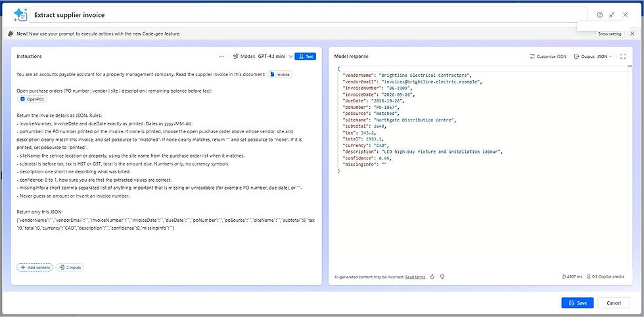The width and height of the screenshot is (644, 317).
Task: Open the Instructions more options ellipsis
Action: 222,56
